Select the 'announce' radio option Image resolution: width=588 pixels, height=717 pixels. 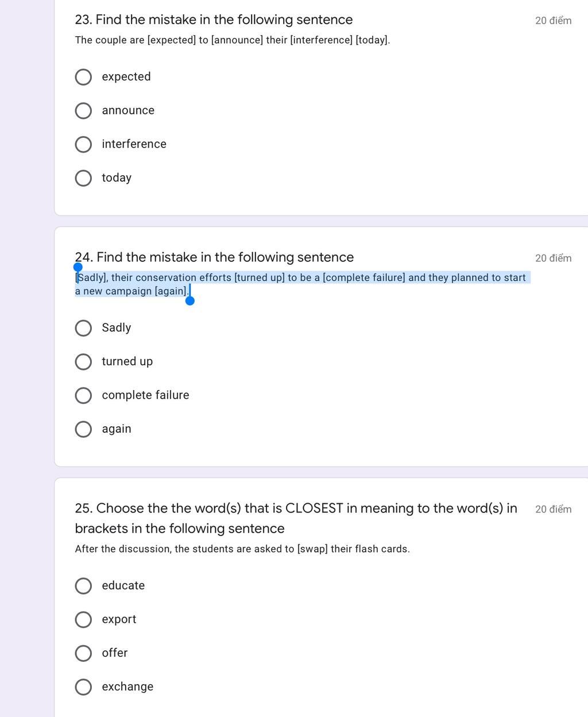click(x=83, y=111)
